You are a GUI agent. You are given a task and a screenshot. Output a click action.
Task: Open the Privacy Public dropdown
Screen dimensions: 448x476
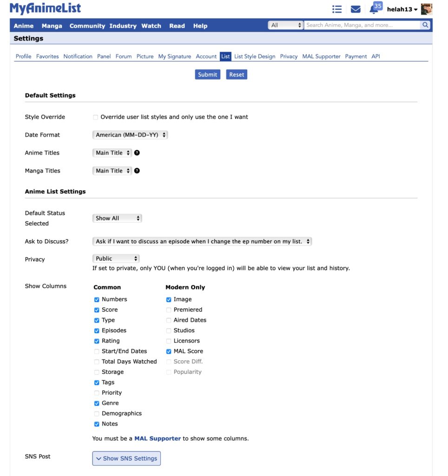point(116,258)
